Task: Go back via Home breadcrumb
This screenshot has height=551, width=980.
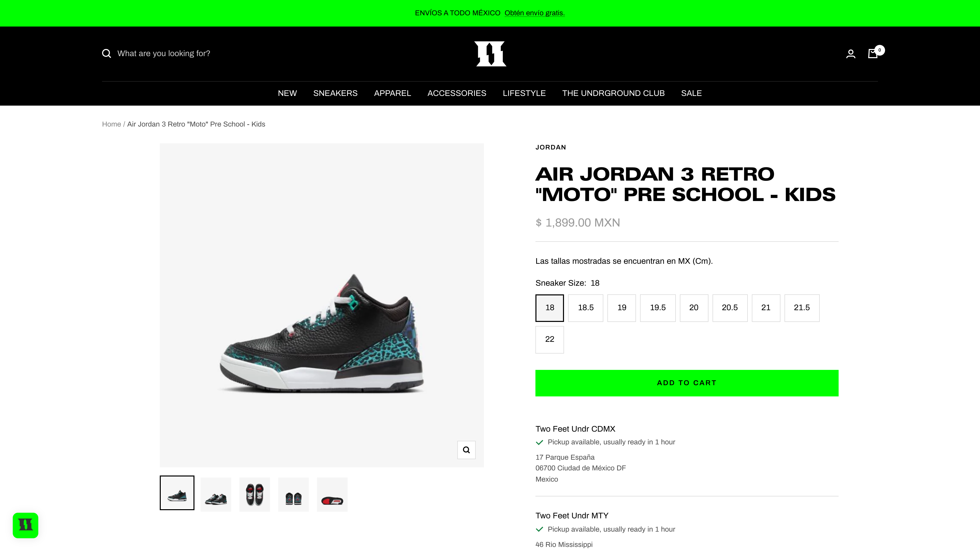Action: [x=111, y=124]
